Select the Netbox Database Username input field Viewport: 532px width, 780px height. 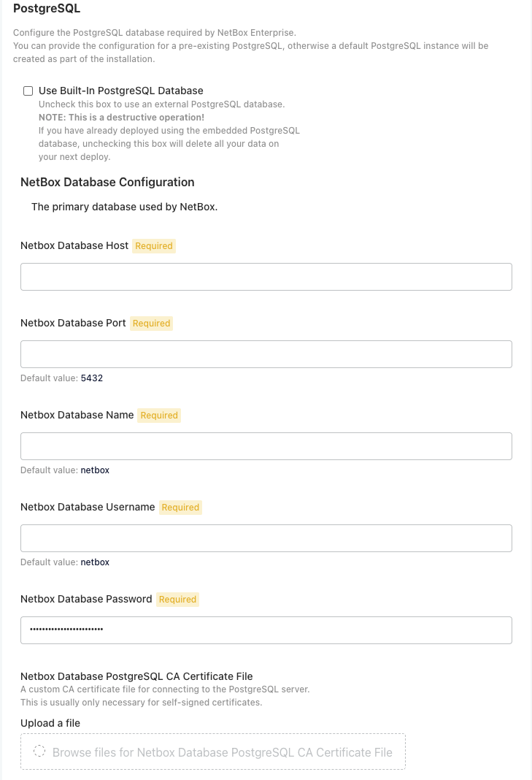click(266, 538)
